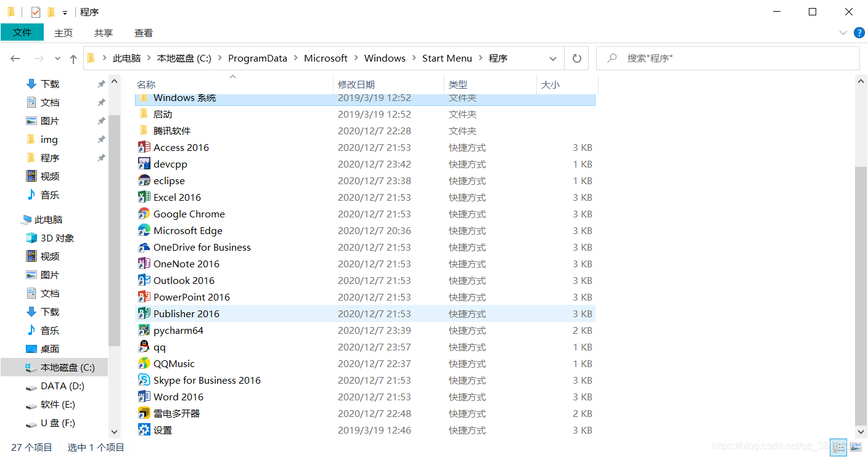Click the OneNote 2016 shortcut icon
The height and width of the screenshot is (457, 868).
(144, 264)
